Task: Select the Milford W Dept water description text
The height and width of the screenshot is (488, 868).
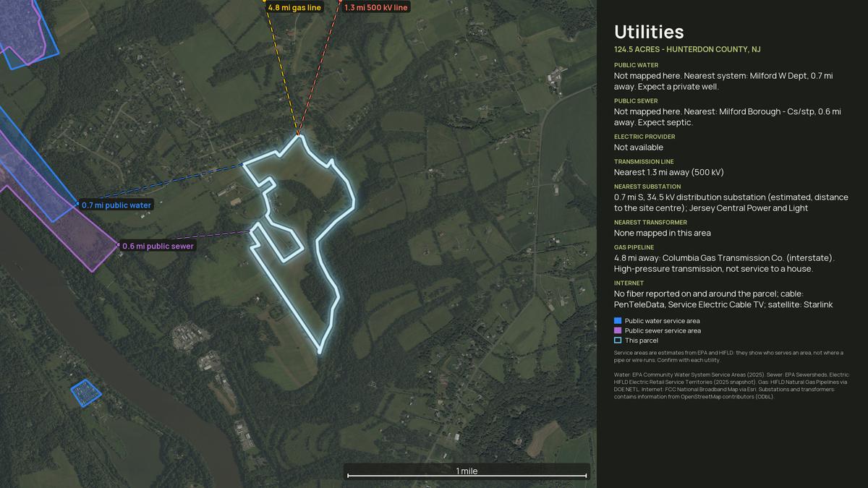Action: [723, 81]
